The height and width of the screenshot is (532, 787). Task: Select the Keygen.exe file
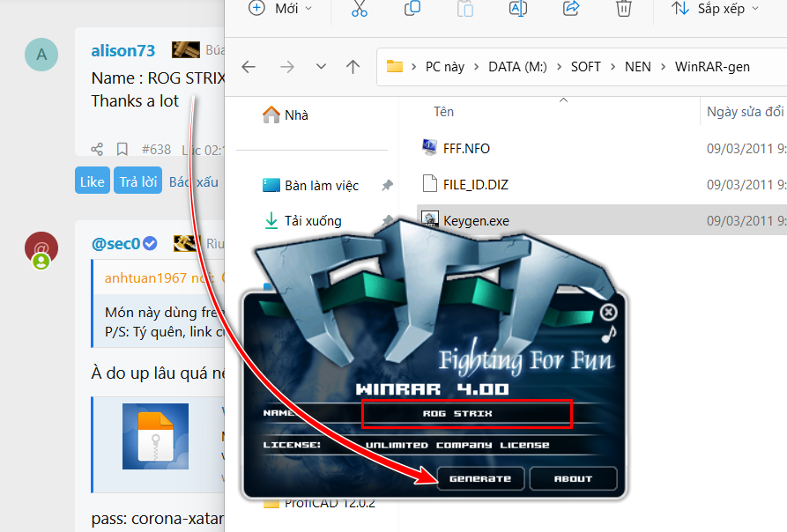pos(476,220)
